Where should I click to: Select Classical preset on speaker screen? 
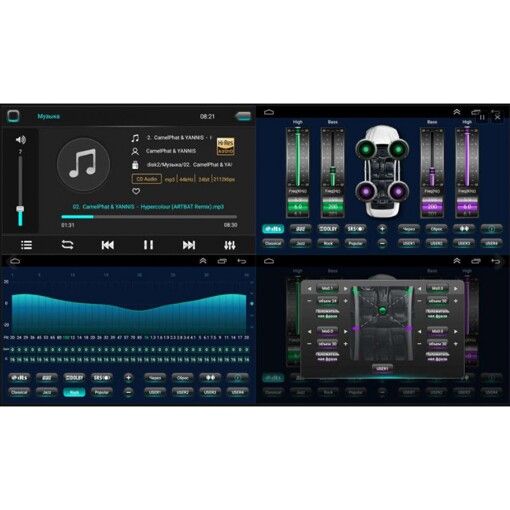tap(273, 243)
